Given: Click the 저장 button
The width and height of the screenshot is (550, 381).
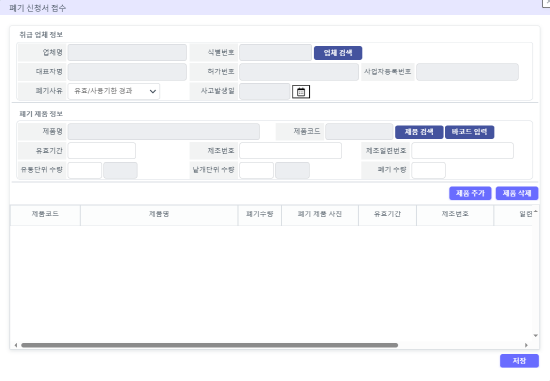Looking at the screenshot, I should [519, 361].
